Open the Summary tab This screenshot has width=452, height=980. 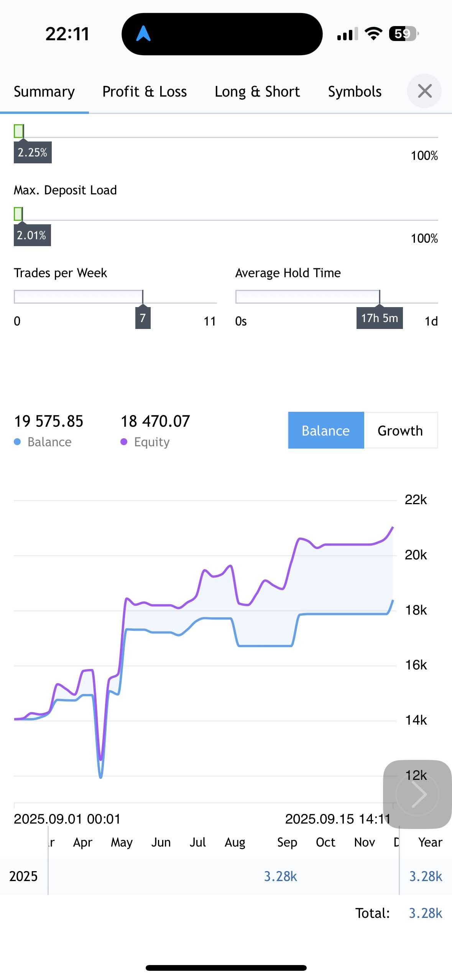click(44, 92)
